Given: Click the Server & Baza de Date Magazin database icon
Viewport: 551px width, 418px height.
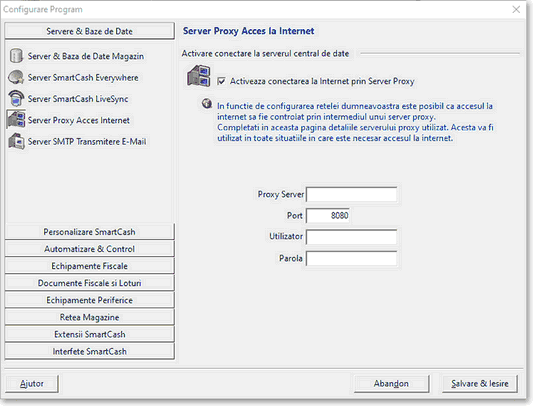Looking at the screenshot, I should tap(16, 56).
